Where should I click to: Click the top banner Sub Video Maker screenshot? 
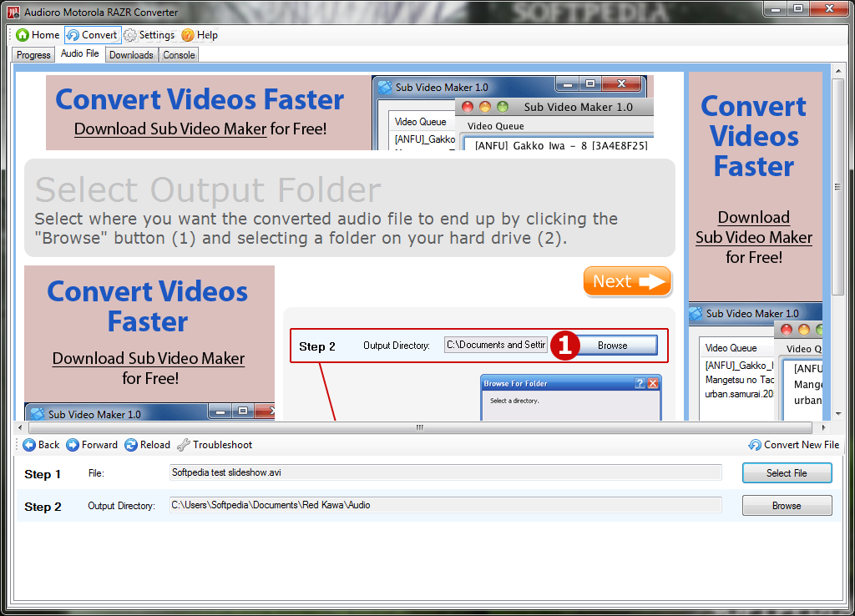pyautogui.click(x=513, y=113)
